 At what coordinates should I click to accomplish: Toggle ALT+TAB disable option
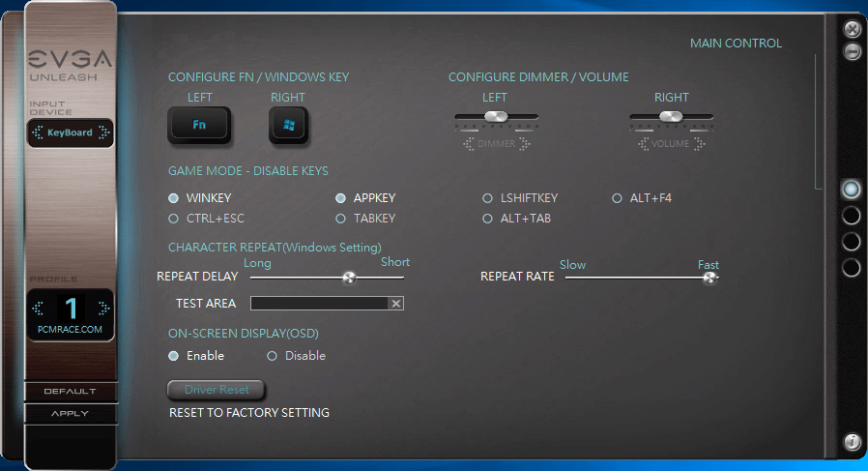click(487, 219)
